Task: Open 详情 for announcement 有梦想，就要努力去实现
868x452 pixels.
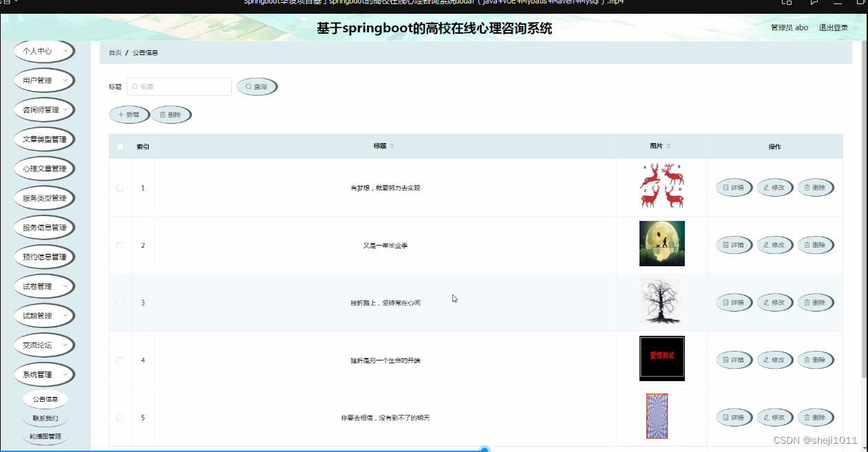Action: click(x=734, y=187)
